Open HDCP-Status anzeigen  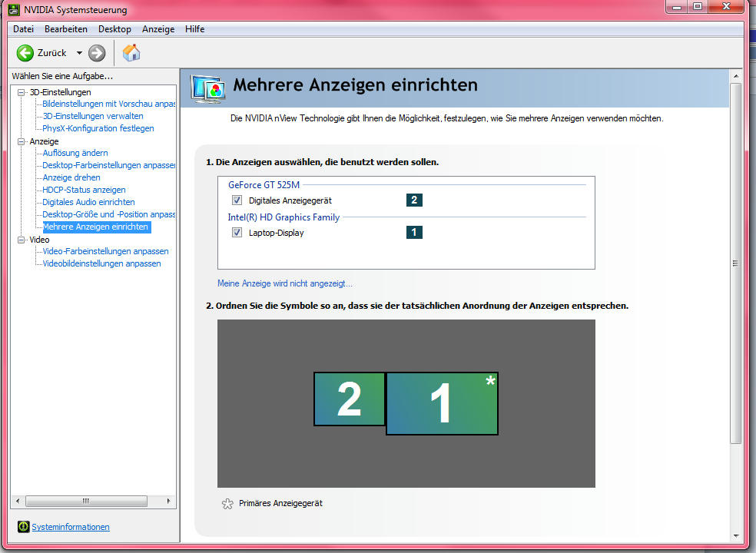(x=84, y=190)
